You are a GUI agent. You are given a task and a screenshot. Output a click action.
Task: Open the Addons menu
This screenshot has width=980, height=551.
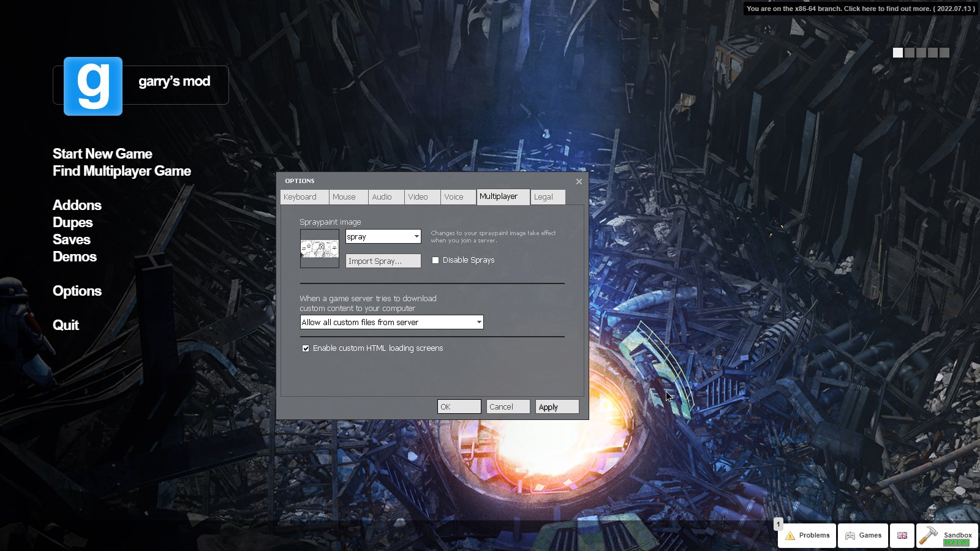coord(77,205)
